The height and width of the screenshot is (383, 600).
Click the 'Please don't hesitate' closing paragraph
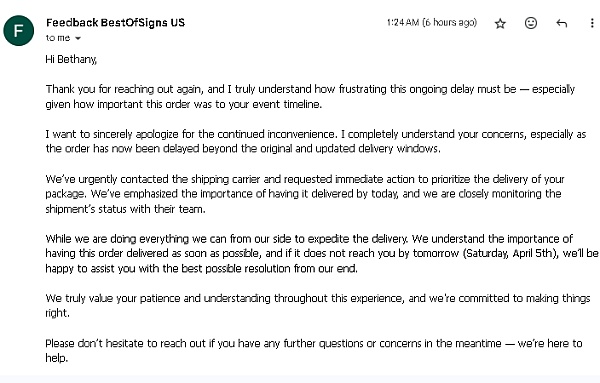(314, 350)
